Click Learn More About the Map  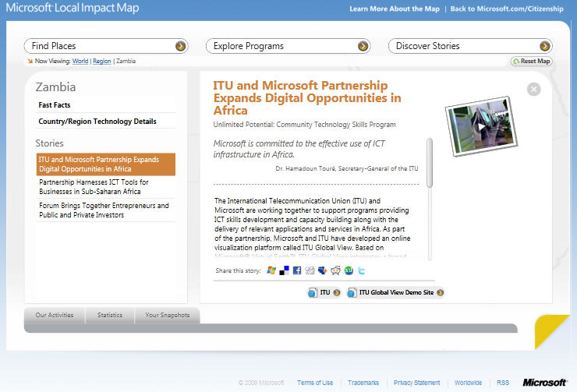click(395, 9)
